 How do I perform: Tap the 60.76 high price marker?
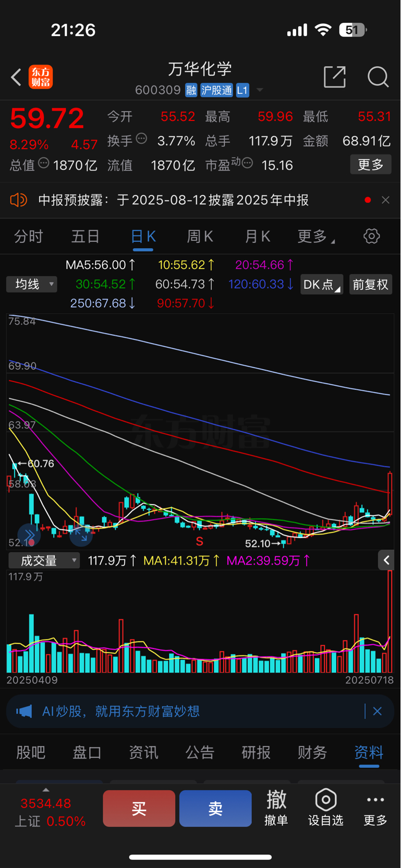tap(36, 463)
